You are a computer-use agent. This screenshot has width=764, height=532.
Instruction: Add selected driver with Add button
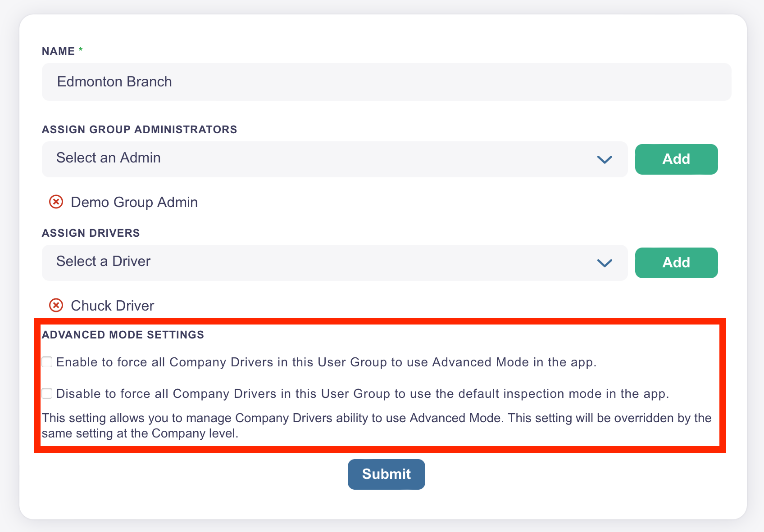[x=676, y=263]
